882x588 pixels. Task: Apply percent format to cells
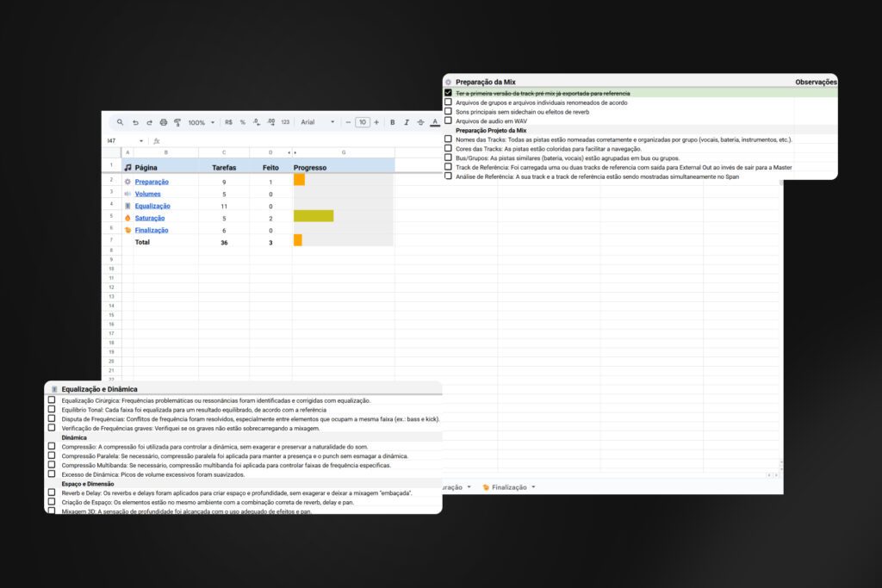click(243, 122)
